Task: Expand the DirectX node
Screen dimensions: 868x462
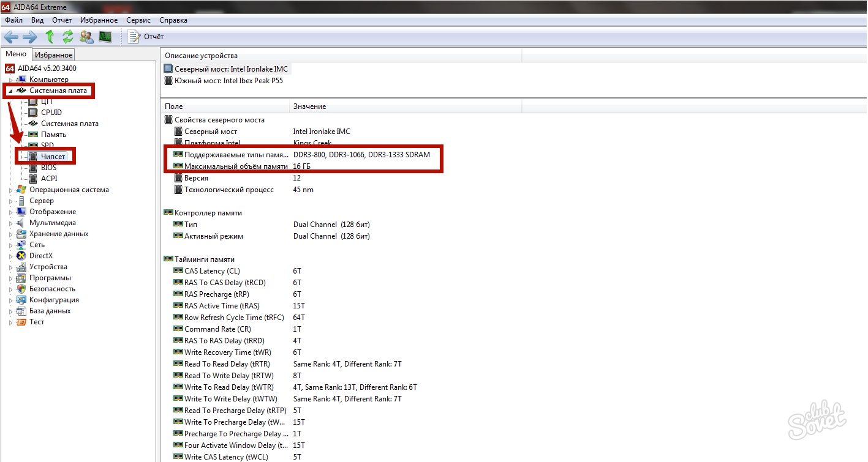Action: (11, 256)
